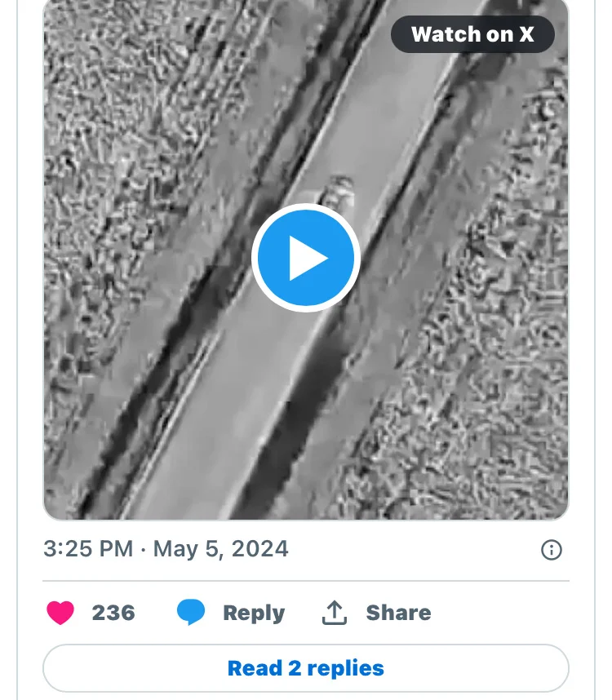Open the Read 2 replies button

306,668
